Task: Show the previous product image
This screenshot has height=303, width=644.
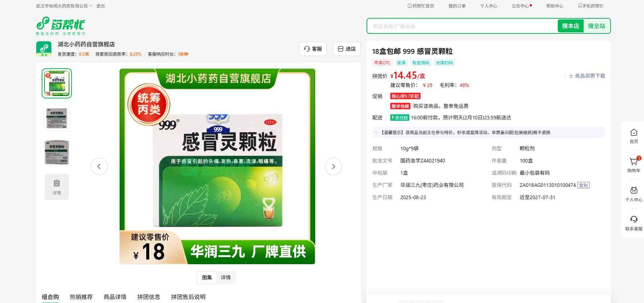Action: (99, 166)
